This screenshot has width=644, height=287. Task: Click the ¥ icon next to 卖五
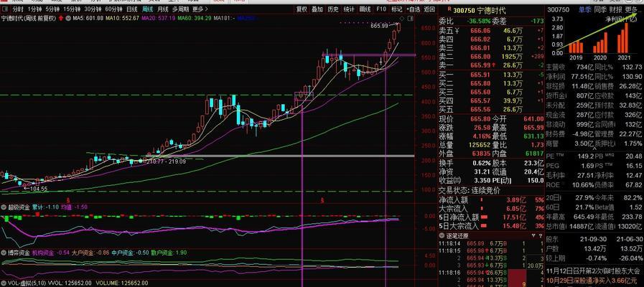click(457, 30)
